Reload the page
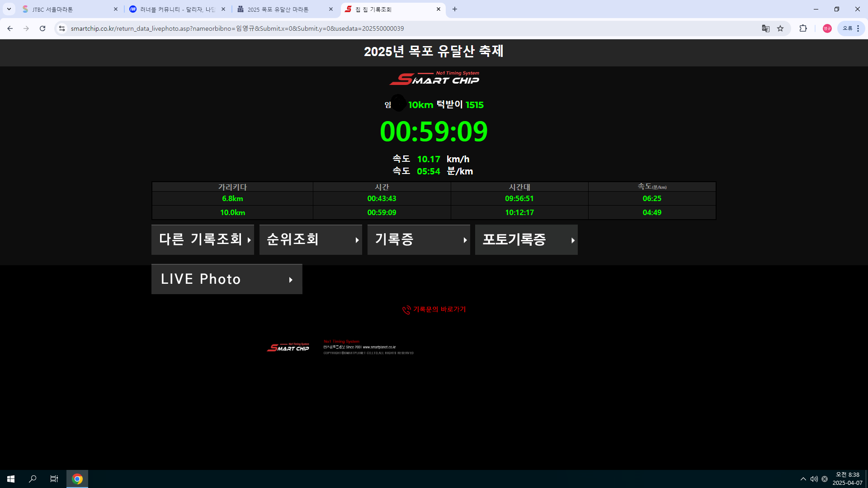This screenshot has width=868, height=488. [42, 28]
